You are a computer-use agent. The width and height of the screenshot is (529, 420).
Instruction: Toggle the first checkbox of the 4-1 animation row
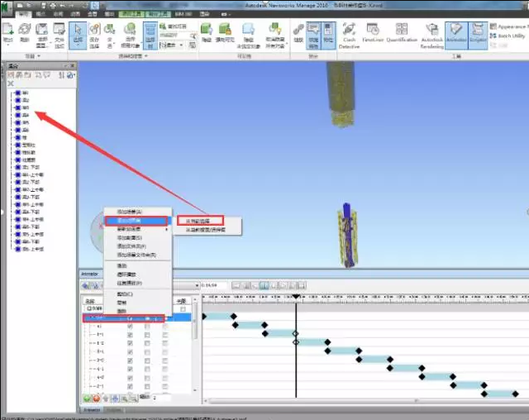pos(129,369)
